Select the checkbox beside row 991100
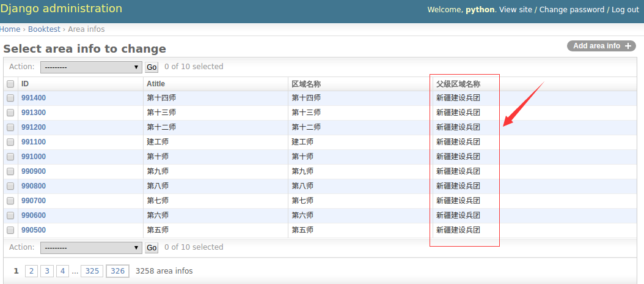The image size is (644, 284). (x=10, y=142)
